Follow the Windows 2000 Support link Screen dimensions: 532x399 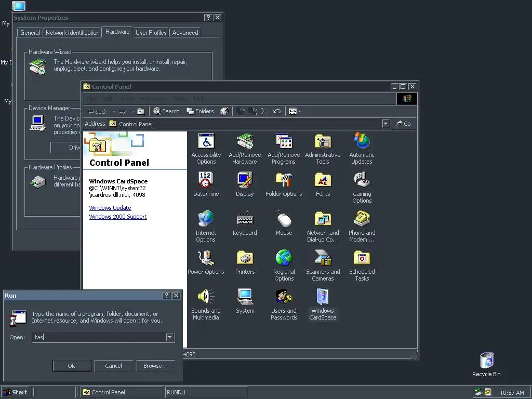[x=118, y=217]
